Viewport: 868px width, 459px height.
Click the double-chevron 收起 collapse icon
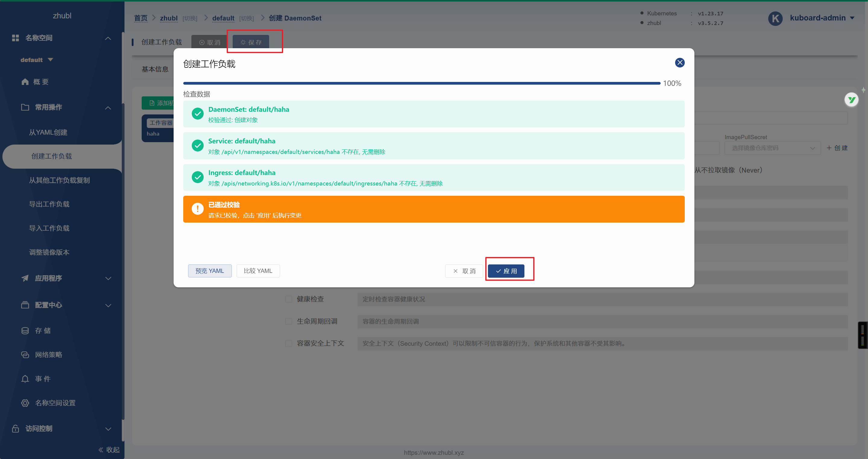tap(100, 450)
